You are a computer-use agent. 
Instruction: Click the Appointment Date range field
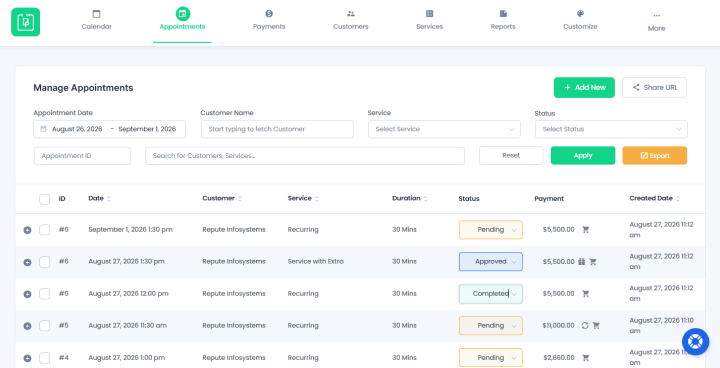point(109,129)
